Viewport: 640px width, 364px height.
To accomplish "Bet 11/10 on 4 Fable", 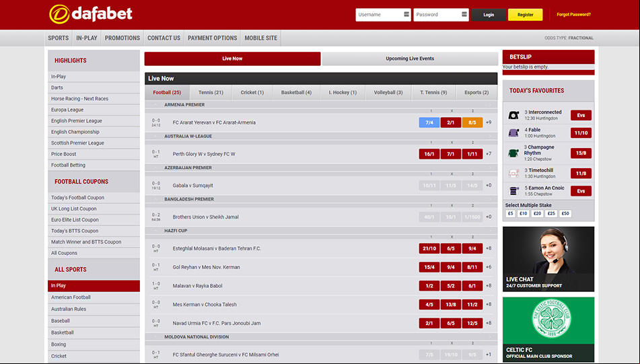I will coord(581,133).
